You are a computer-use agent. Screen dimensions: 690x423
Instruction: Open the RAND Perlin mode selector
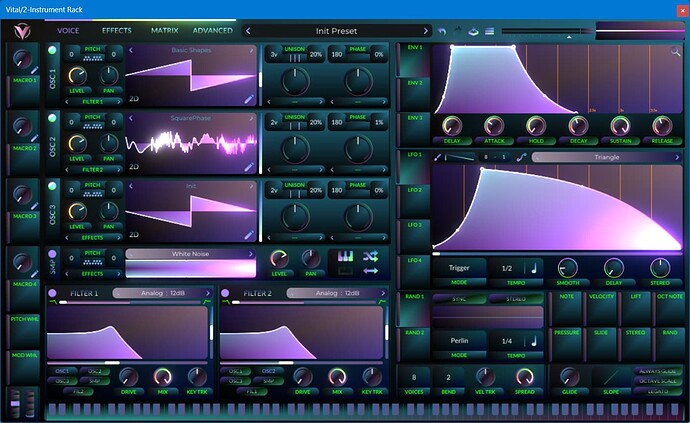tap(459, 341)
